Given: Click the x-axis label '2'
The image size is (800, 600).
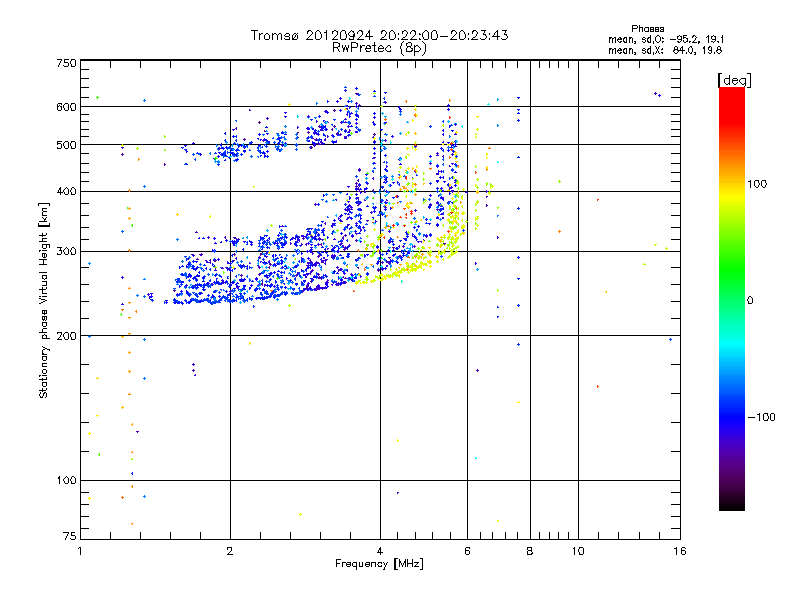Looking at the screenshot, I should pyautogui.click(x=230, y=551).
